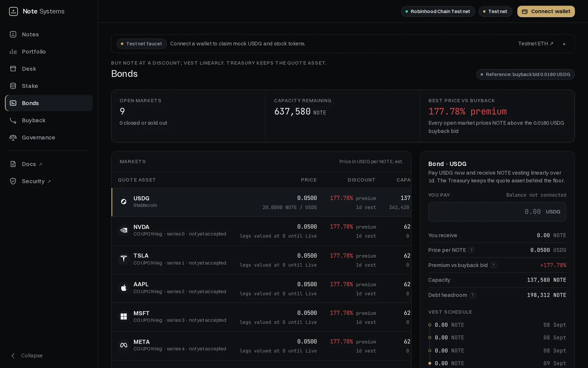Click the Robinhood Chain Testnet network pill
This screenshot has height=368, width=588.
[438, 11]
